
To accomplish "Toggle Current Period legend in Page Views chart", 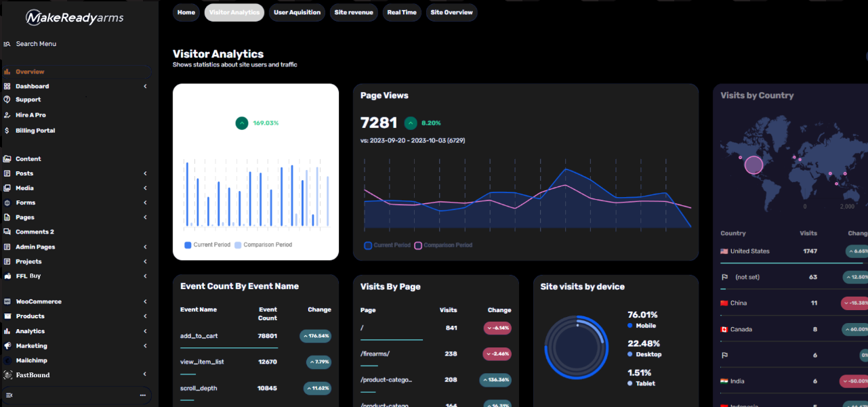I will [x=368, y=245].
